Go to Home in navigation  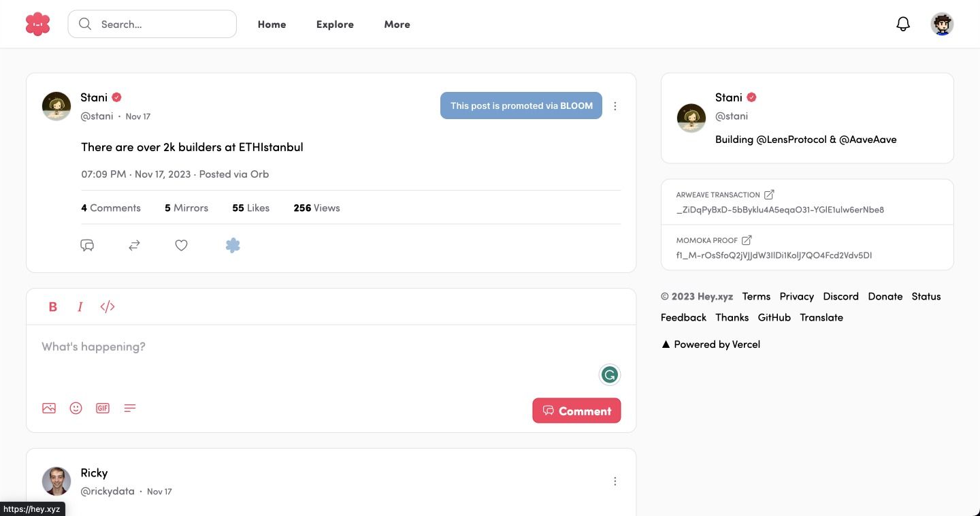(x=272, y=25)
